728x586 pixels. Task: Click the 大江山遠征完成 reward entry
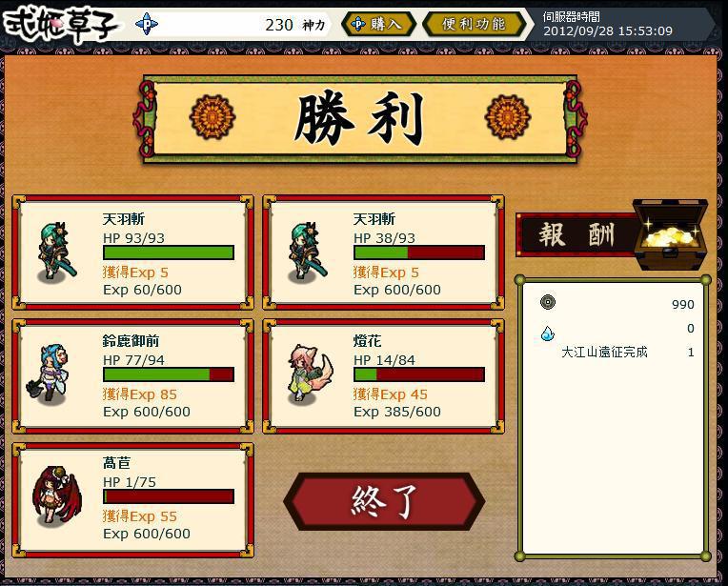(x=604, y=352)
